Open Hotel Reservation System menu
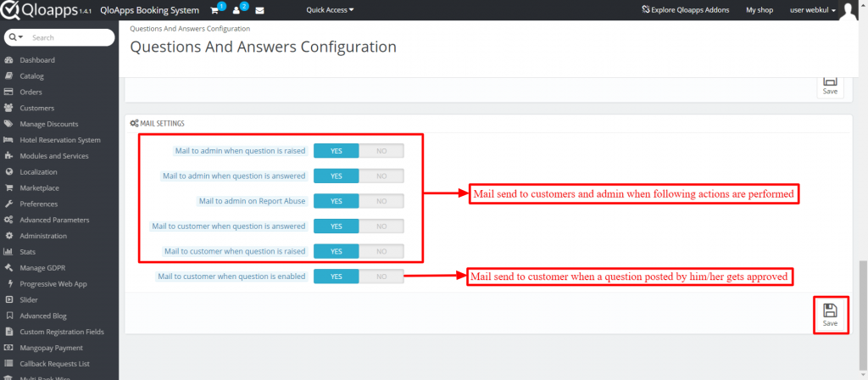Viewport: 868px width, 380px height. pos(59,140)
